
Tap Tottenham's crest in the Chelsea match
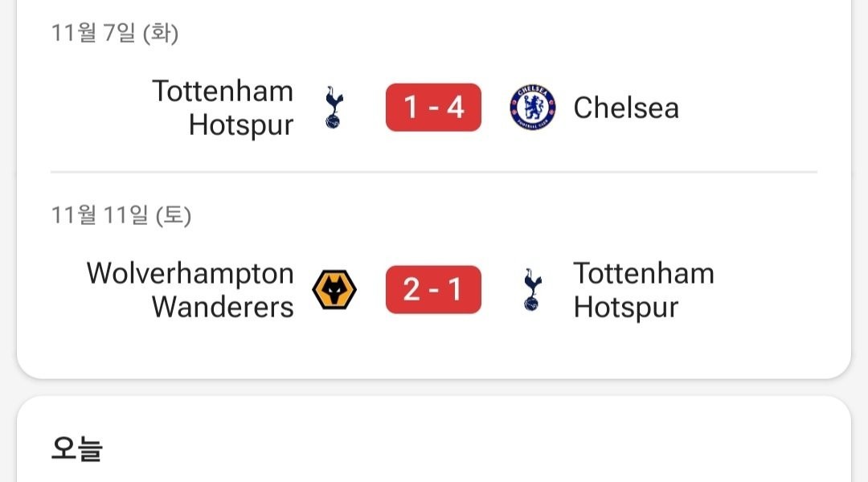coord(334,108)
